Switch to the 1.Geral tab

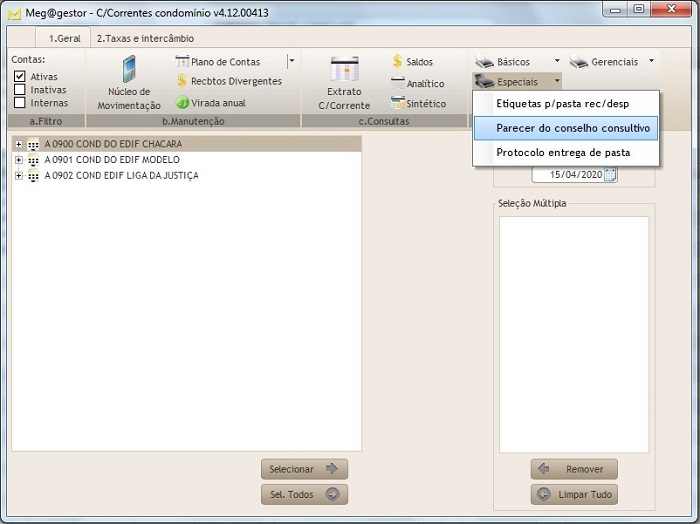click(64, 38)
